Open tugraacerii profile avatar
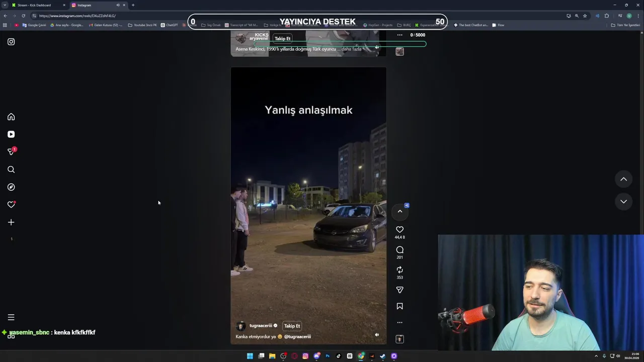Screen dimensions: 644x362 pos(241,326)
